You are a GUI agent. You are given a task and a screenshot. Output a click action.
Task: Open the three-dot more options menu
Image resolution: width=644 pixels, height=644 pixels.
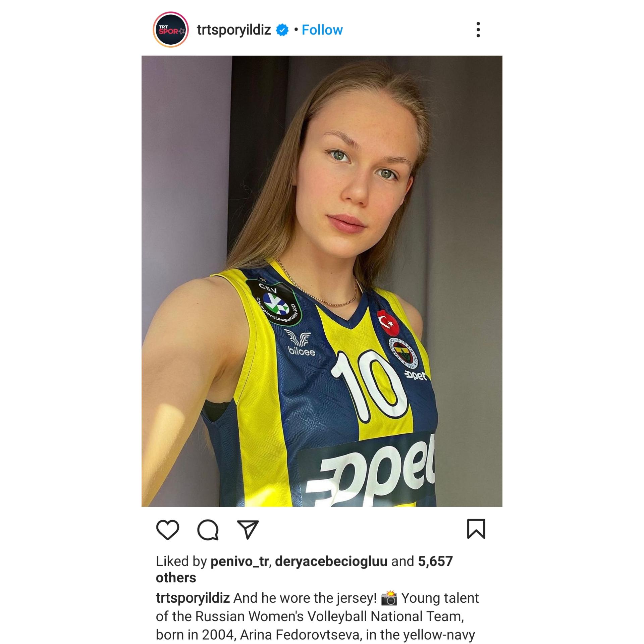[x=478, y=30]
